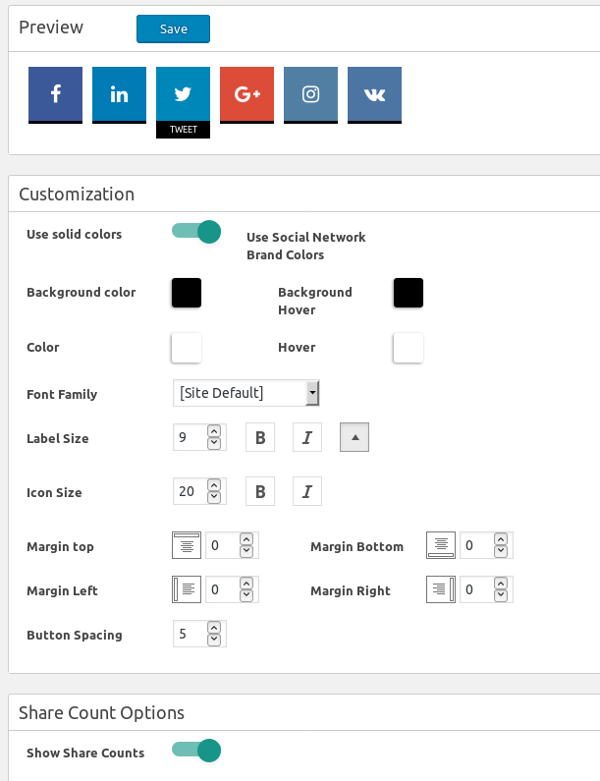Image resolution: width=600 pixels, height=781 pixels.
Task: Toggle italic for Icon Size
Action: (307, 491)
